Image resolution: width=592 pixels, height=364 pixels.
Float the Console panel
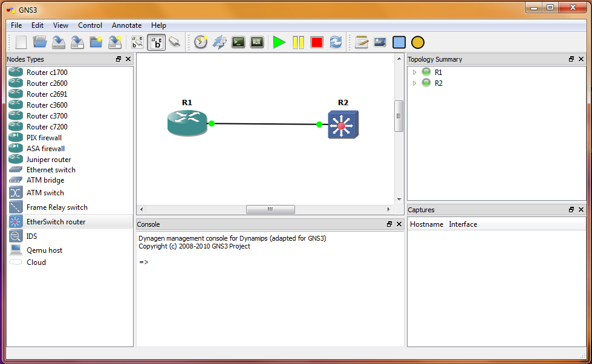tap(389, 224)
